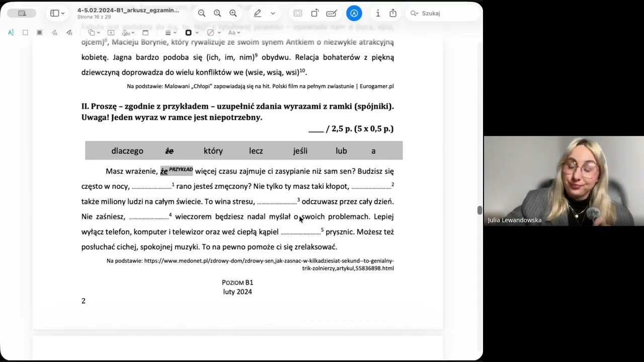Activate the highlight pen tool

[x=258, y=14]
